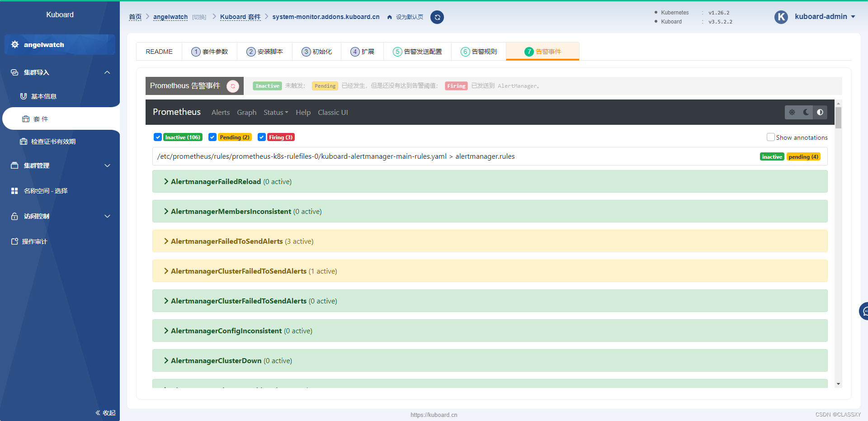Open Help in Prometheus navbar
The image size is (868, 421).
(x=303, y=112)
